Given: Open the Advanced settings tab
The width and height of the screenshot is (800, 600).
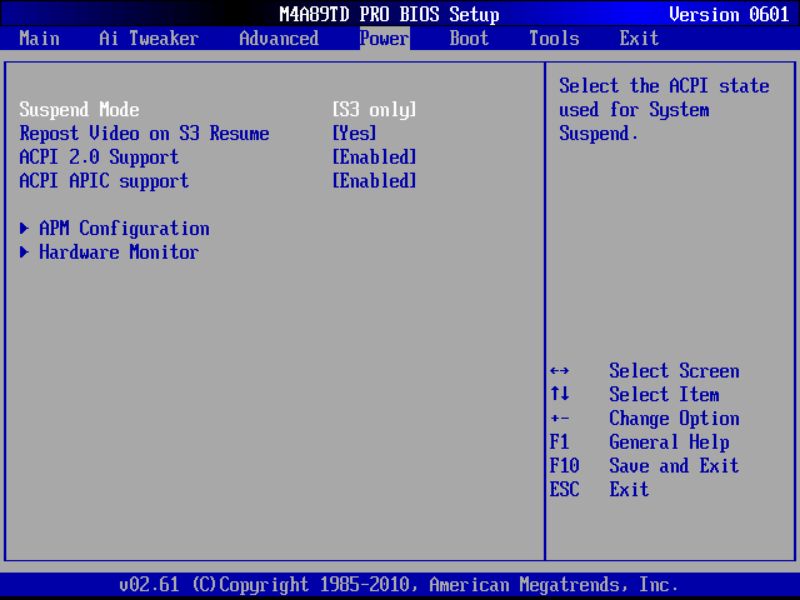Looking at the screenshot, I should click(278, 38).
